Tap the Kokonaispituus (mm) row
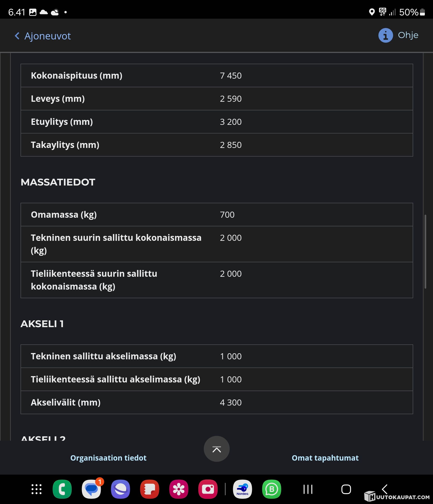Screen dimensions: 433x504 [x=216, y=76]
